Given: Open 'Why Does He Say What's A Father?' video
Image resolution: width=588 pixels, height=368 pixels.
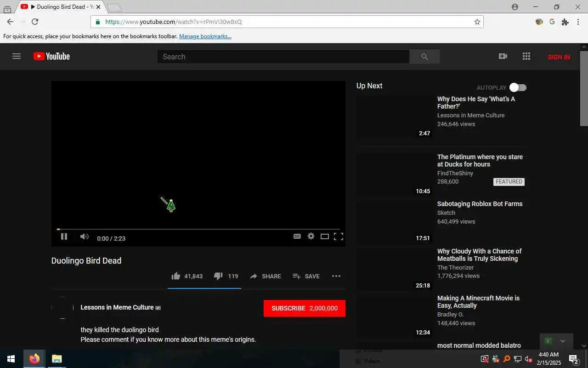Looking at the screenshot, I should point(476,103).
